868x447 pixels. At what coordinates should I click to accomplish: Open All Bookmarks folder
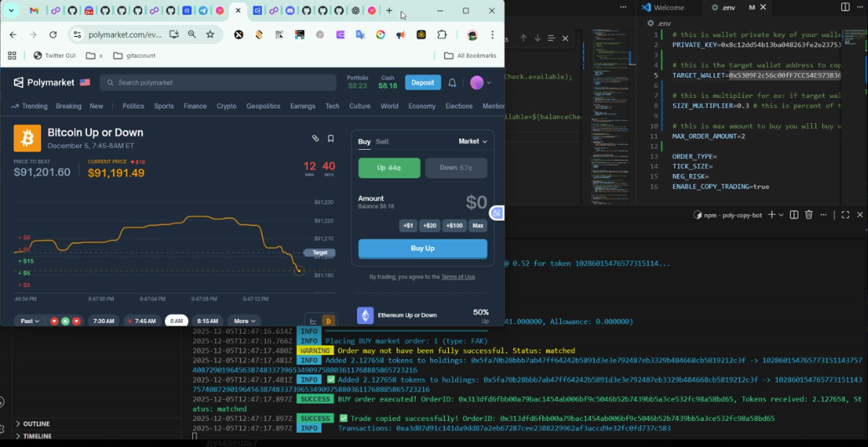(470, 55)
